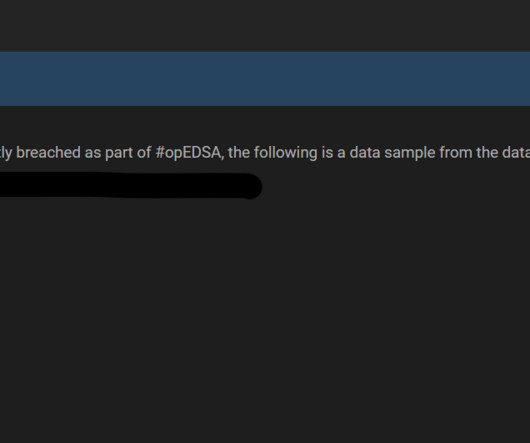Click the rounded right end of the redaction

point(252,186)
